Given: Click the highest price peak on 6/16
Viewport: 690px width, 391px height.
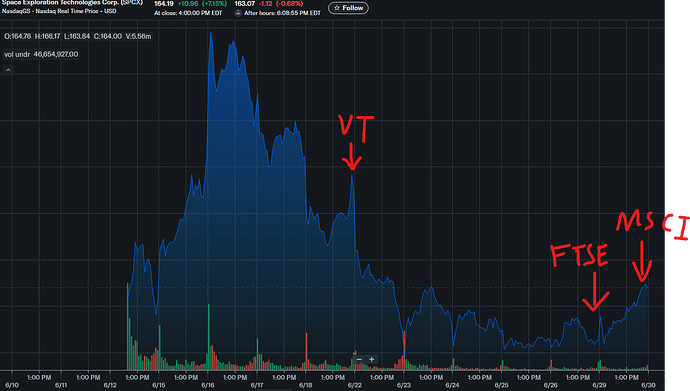Looking at the screenshot, I should [x=211, y=33].
